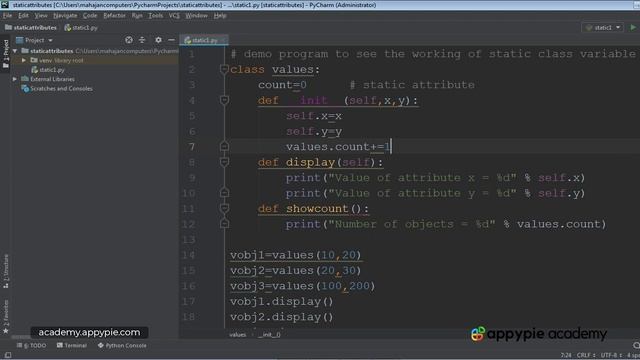Image resolution: width=640 pixels, height=360 pixels.
Task: Open the Navigate menu
Action: [x=65, y=16]
